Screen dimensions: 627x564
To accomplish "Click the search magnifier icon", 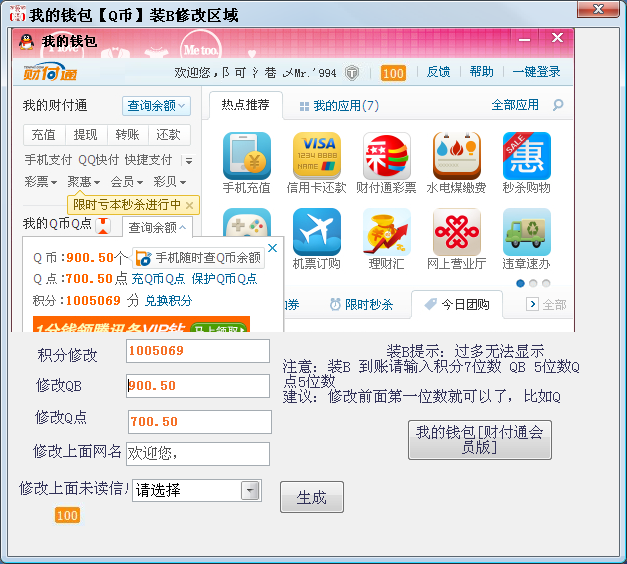I will [x=558, y=105].
